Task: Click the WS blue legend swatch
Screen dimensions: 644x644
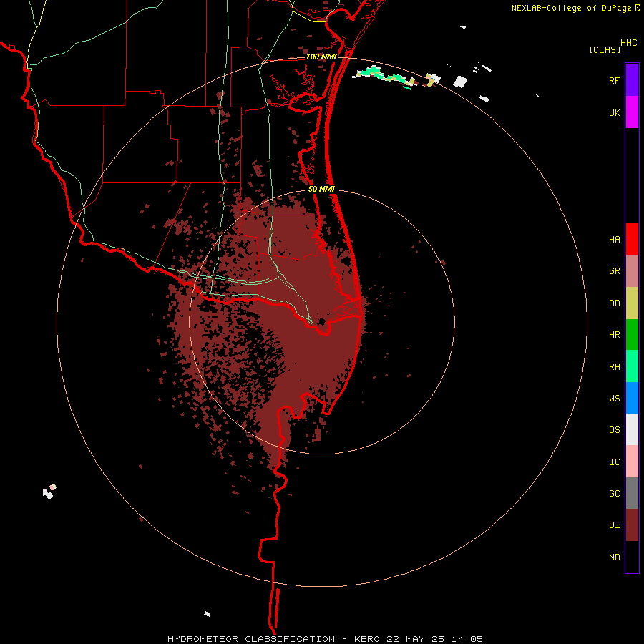Action: tap(632, 398)
